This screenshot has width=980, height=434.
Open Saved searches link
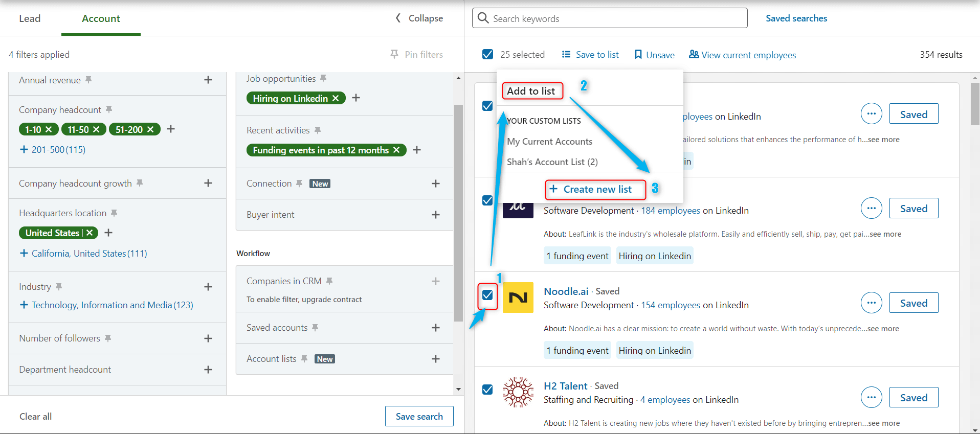tap(796, 18)
